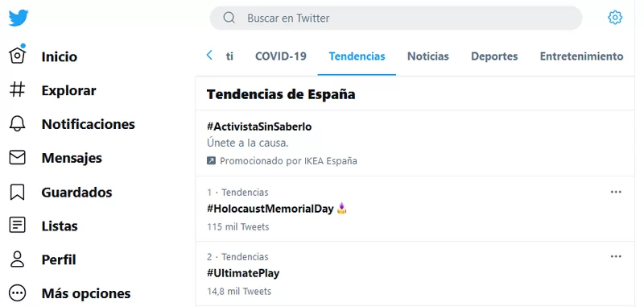Open Guardados bookmark icon
This screenshot has width=644, height=307.
17,192
